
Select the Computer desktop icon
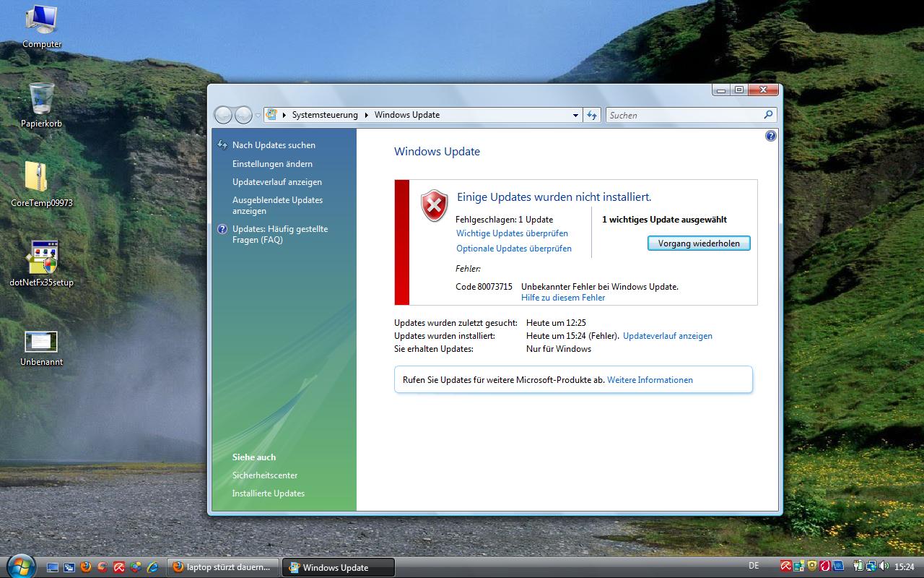(42, 27)
